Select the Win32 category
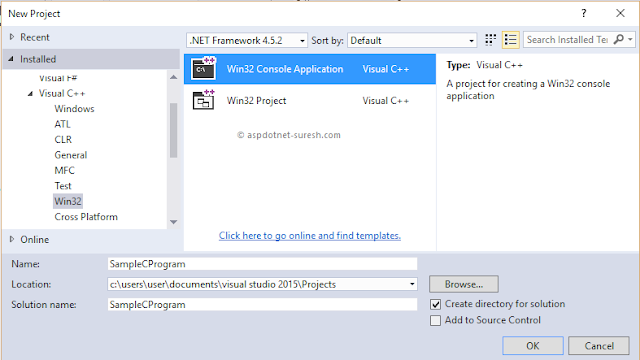 [68, 201]
